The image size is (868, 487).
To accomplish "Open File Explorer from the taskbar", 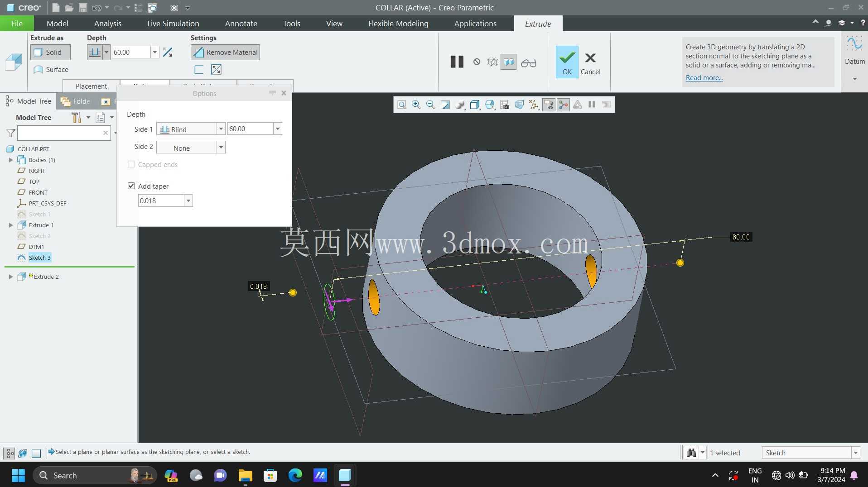I will [245, 475].
